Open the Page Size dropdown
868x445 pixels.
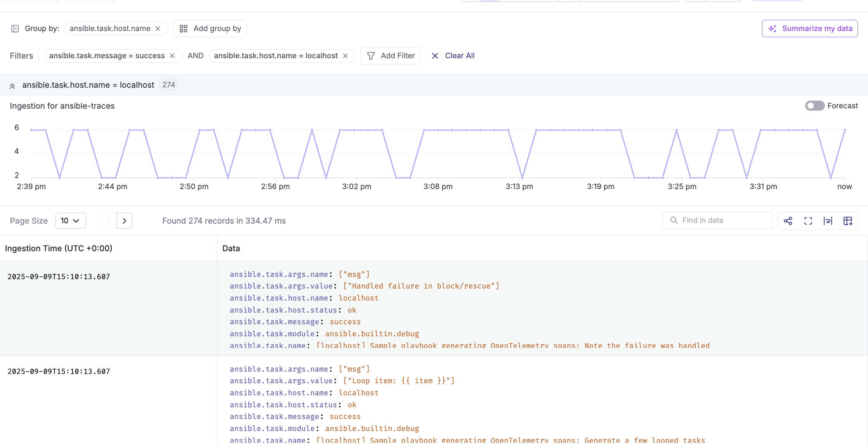pyautogui.click(x=71, y=221)
